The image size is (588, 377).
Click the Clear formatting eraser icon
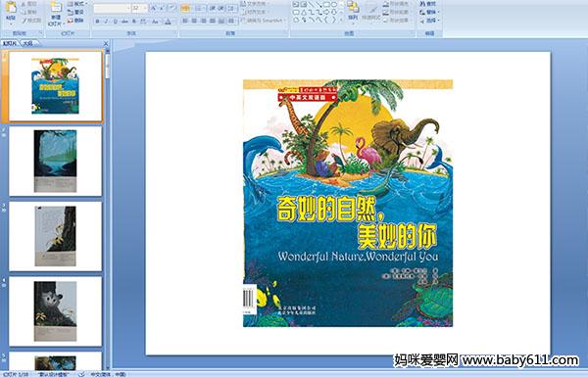(171, 8)
